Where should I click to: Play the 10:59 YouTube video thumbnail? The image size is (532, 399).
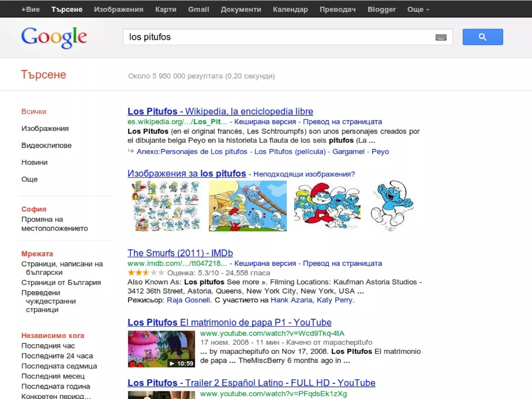pos(161,349)
